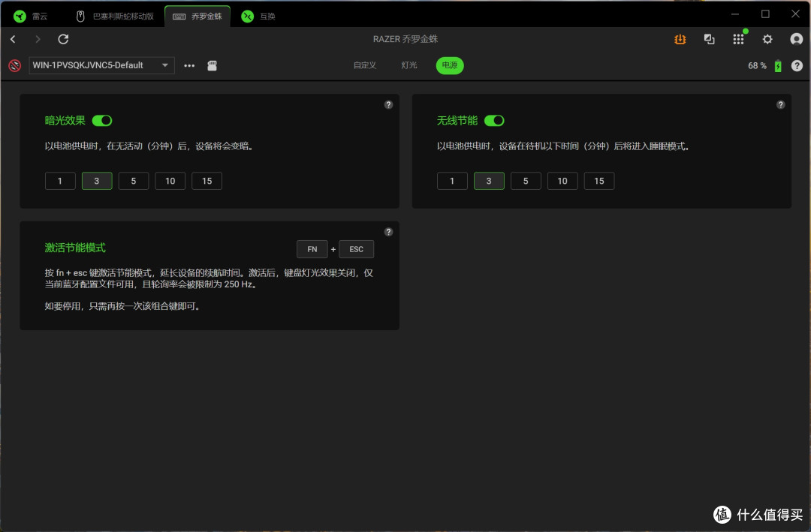Image resolution: width=811 pixels, height=532 pixels.
Task: Switch to the 互换 tab
Action: 258,17
